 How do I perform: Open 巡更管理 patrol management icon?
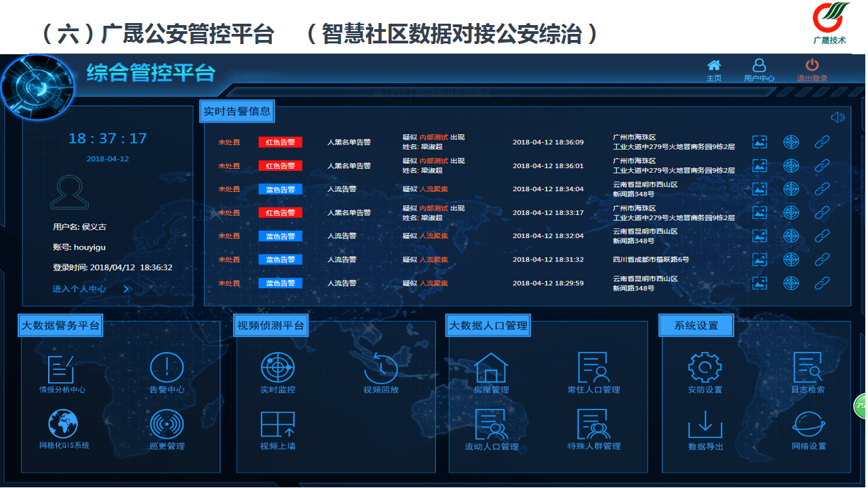coord(166,425)
